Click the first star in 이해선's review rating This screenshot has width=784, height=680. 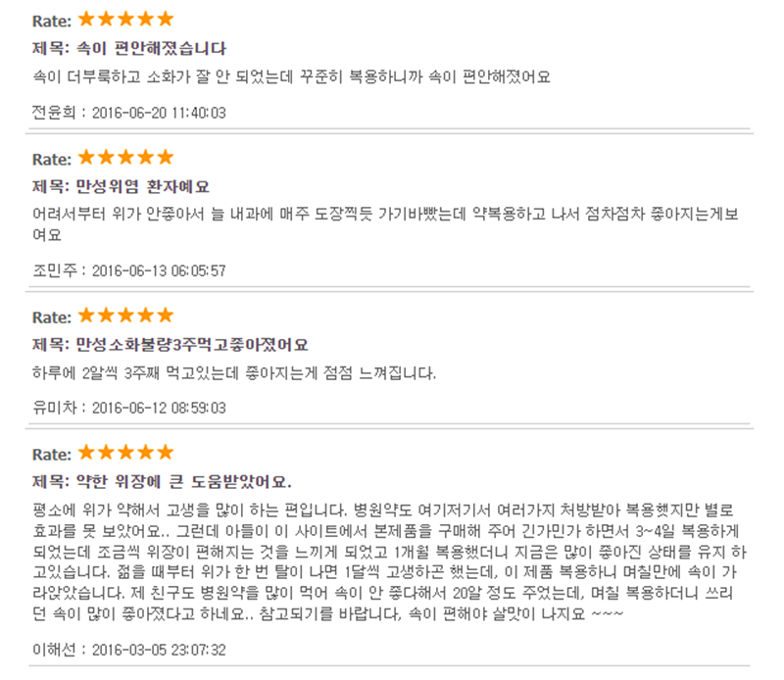(86, 452)
